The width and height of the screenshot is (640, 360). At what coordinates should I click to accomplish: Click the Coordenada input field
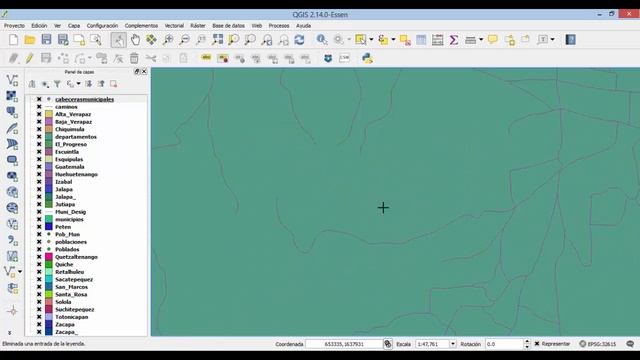(x=344, y=344)
